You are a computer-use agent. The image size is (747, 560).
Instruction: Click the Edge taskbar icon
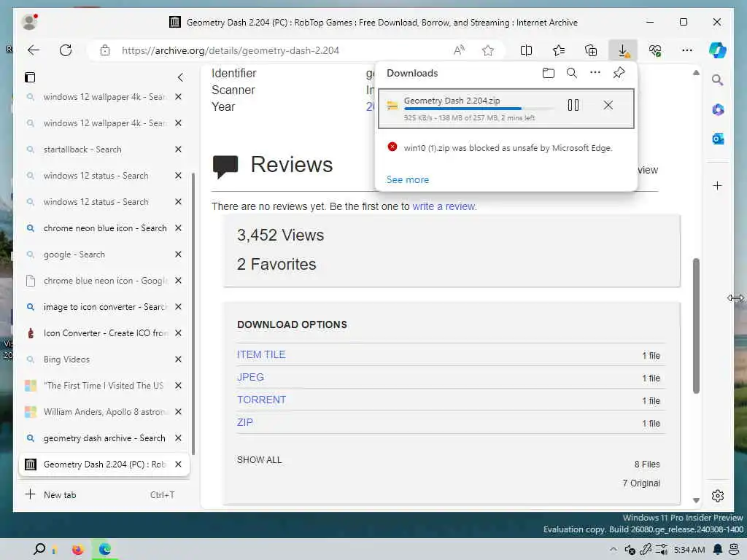tap(105, 550)
